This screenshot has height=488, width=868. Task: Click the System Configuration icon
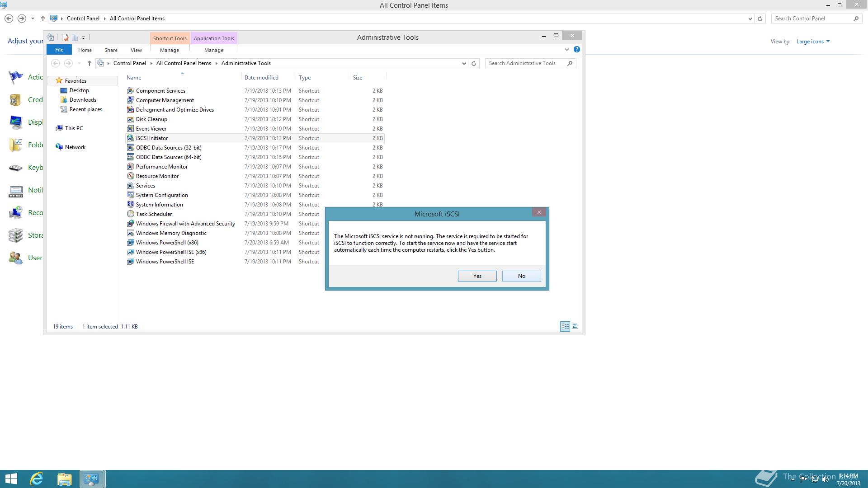[x=130, y=195]
